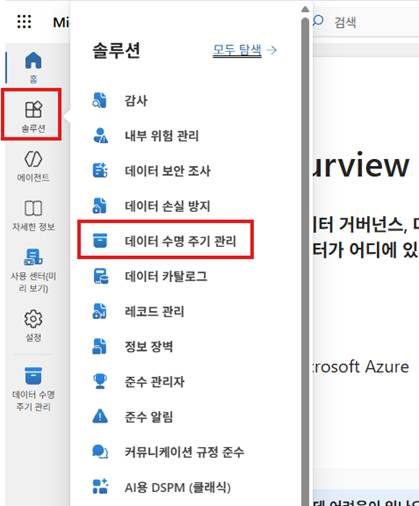The width and height of the screenshot is (419, 506).
Task: Click the search magnifier icon
Action: 318,21
